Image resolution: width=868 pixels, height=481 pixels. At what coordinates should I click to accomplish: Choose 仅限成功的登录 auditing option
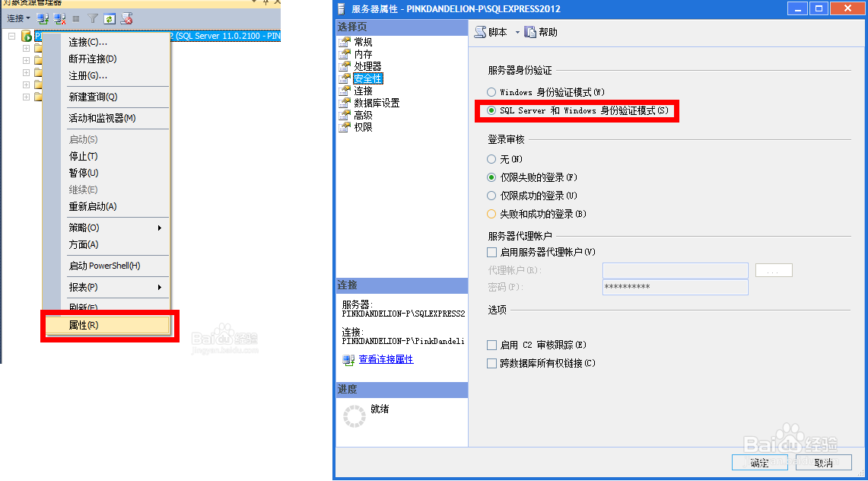(x=491, y=196)
